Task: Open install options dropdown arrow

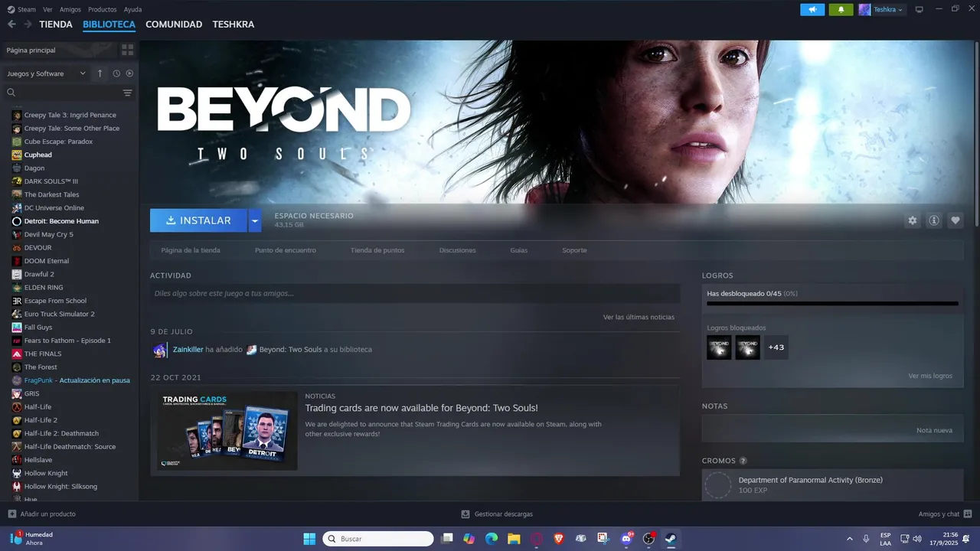Action: pyautogui.click(x=255, y=220)
